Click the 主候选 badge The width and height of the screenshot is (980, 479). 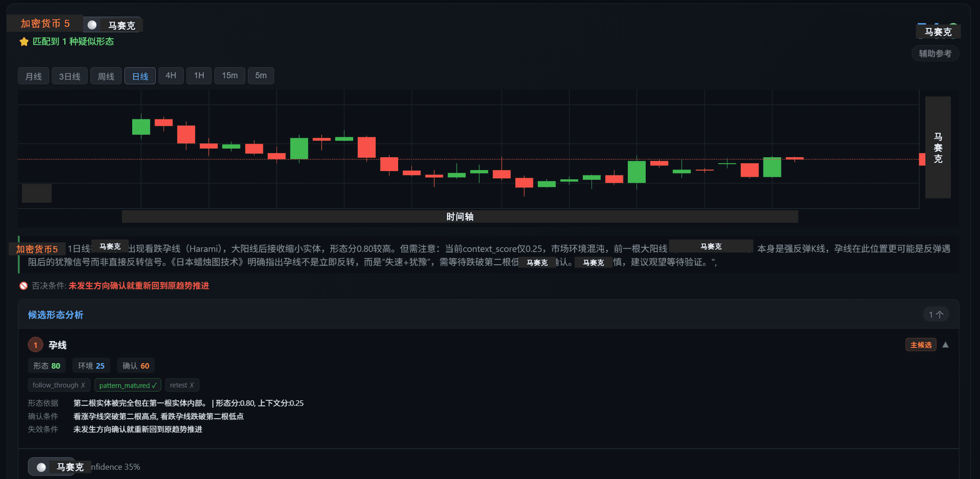[921, 345]
